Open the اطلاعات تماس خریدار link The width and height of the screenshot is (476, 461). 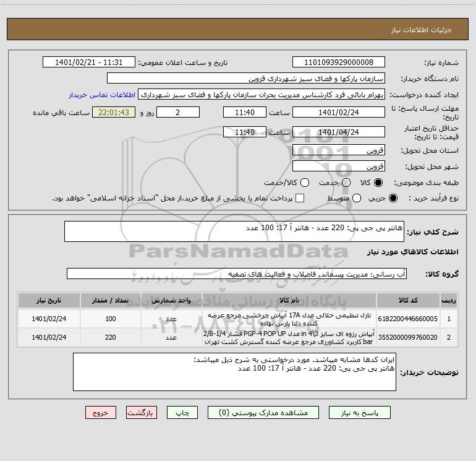click(102, 95)
